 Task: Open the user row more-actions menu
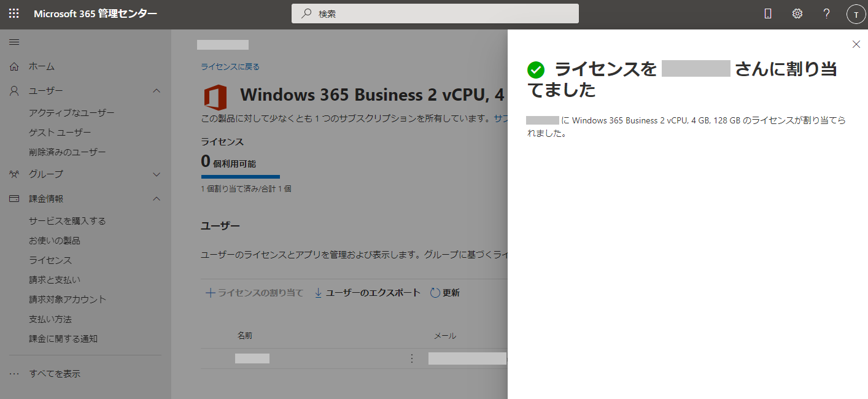tap(412, 358)
